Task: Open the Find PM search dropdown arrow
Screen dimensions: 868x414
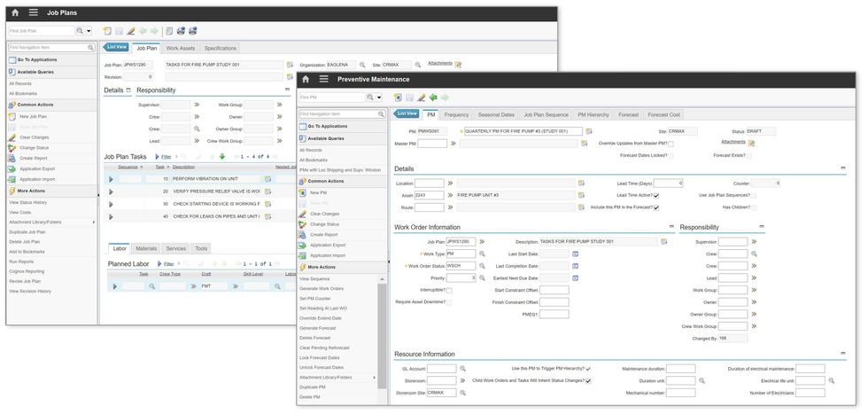Action: pyautogui.click(x=381, y=98)
